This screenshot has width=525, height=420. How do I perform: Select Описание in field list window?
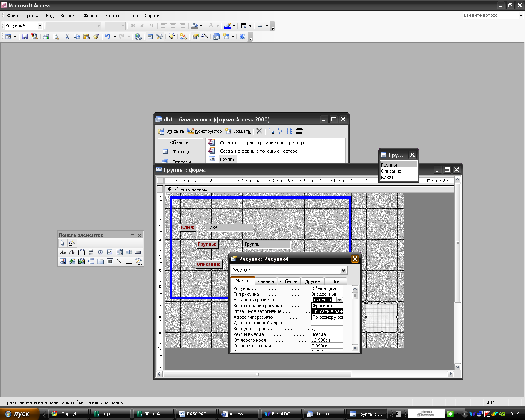[391, 171]
